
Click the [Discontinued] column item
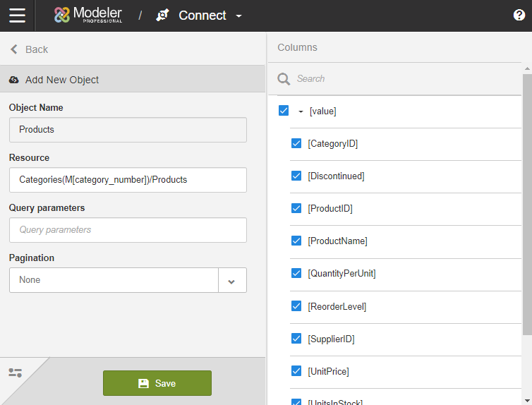pos(336,176)
